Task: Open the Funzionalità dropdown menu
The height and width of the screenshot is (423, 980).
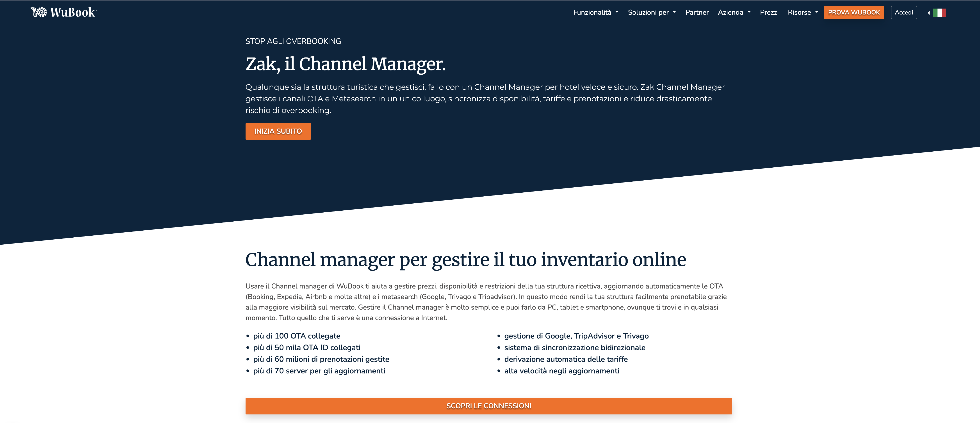Action: [596, 12]
